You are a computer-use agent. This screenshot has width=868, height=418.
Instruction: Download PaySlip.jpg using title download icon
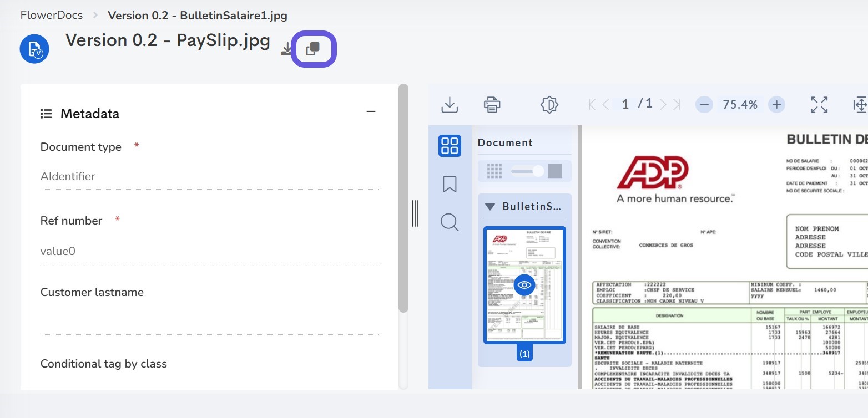pyautogui.click(x=286, y=49)
